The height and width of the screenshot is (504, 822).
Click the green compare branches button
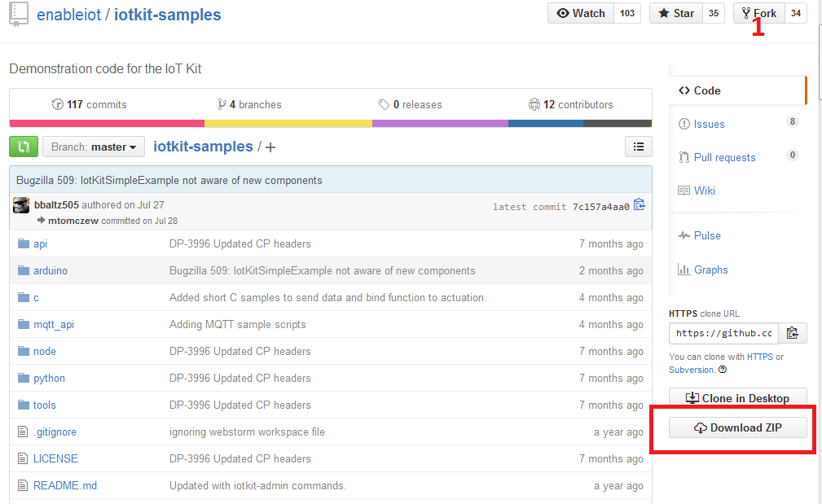[x=24, y=147]
